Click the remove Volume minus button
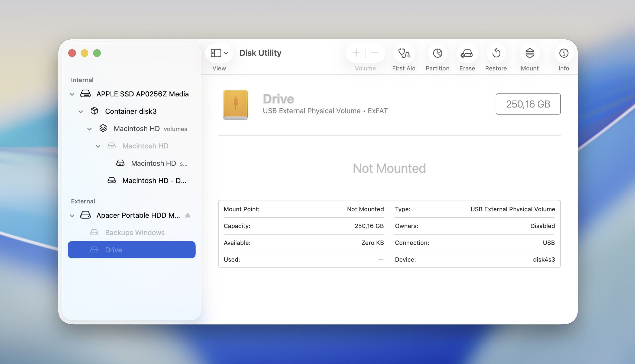Image resolution: width=635 pixels, height=364 pixels. click(374, 53)
